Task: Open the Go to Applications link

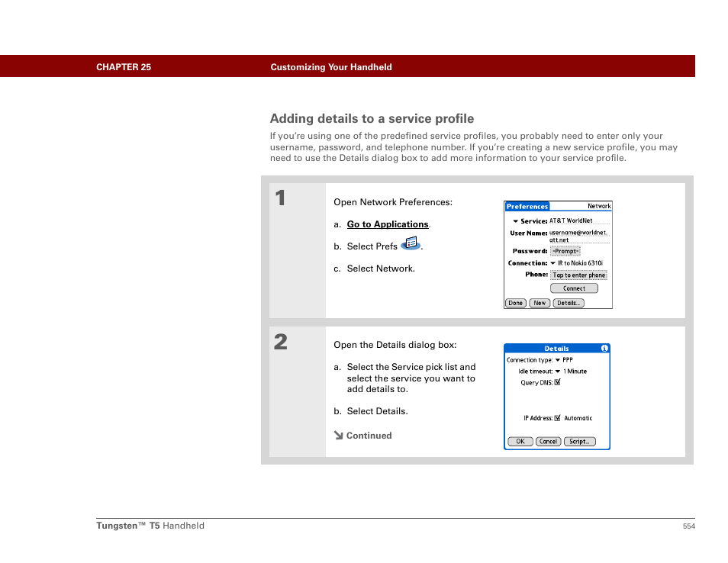Action: tap(388, 224)
